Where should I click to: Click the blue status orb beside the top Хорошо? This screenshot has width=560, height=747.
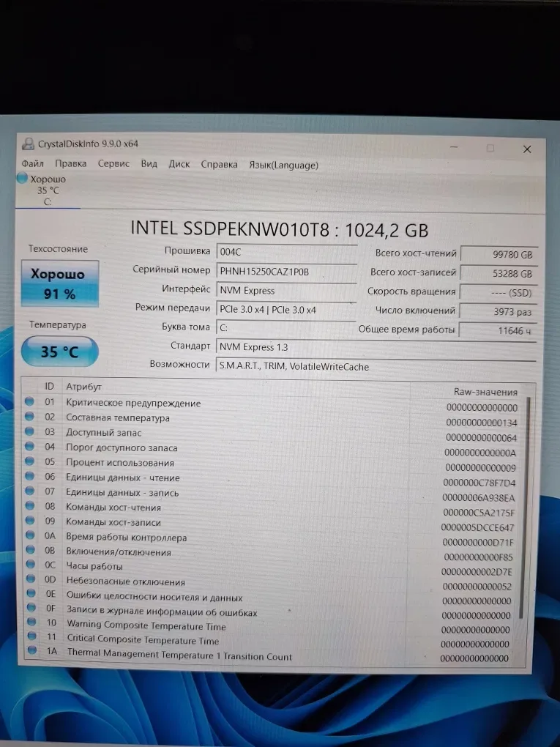(23, 178)
